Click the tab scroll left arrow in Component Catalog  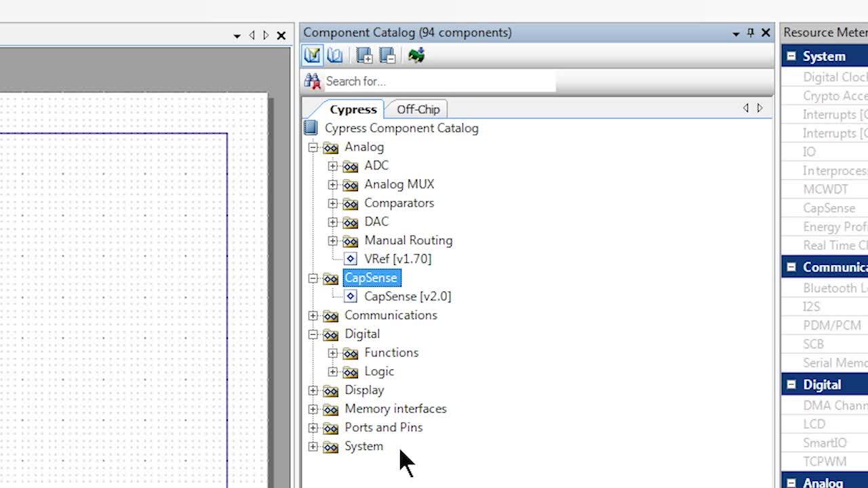point(746,108)
